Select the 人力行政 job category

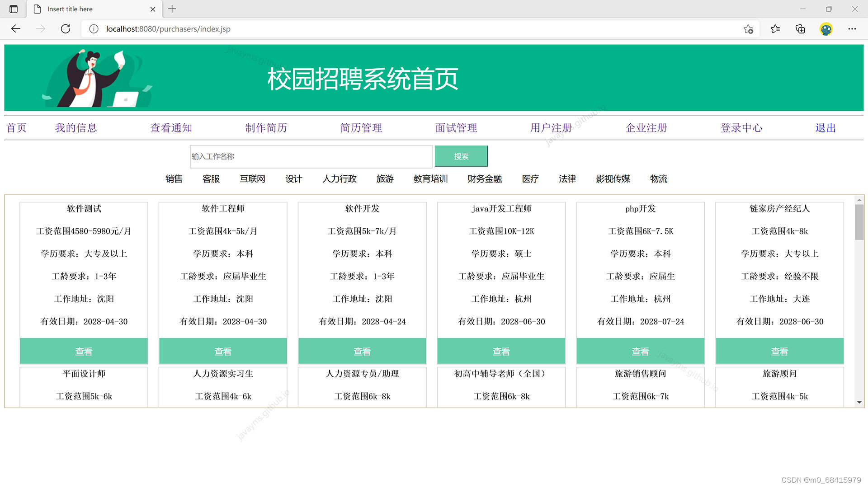pos(339,179)
